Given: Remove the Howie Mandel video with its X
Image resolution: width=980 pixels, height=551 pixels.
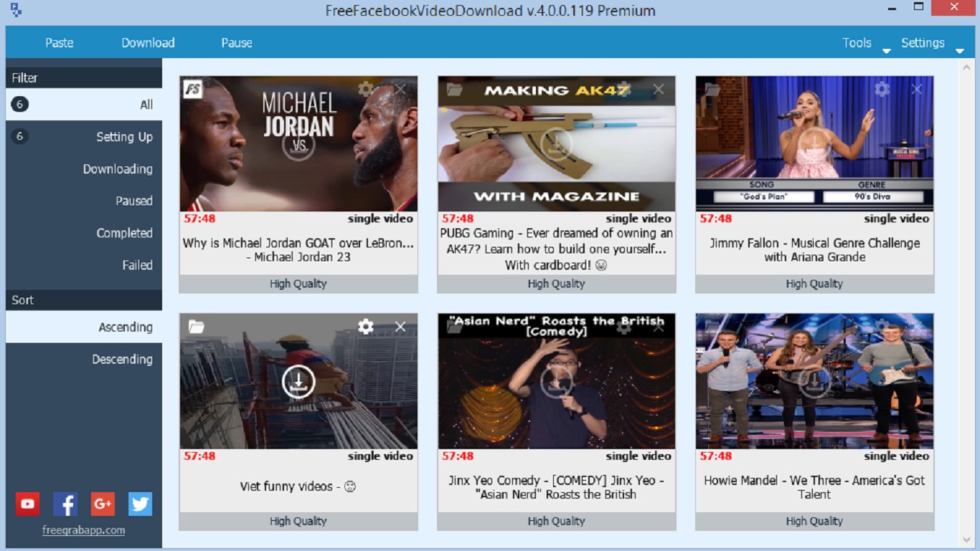Looking at the screenshot, I should pyautogui.click(x=917, y=326).
